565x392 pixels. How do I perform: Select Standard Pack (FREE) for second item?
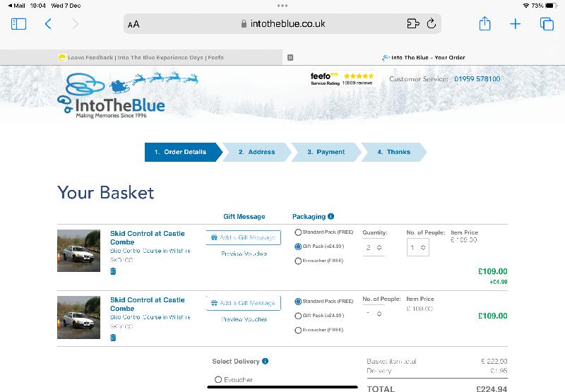click(298, 301)
